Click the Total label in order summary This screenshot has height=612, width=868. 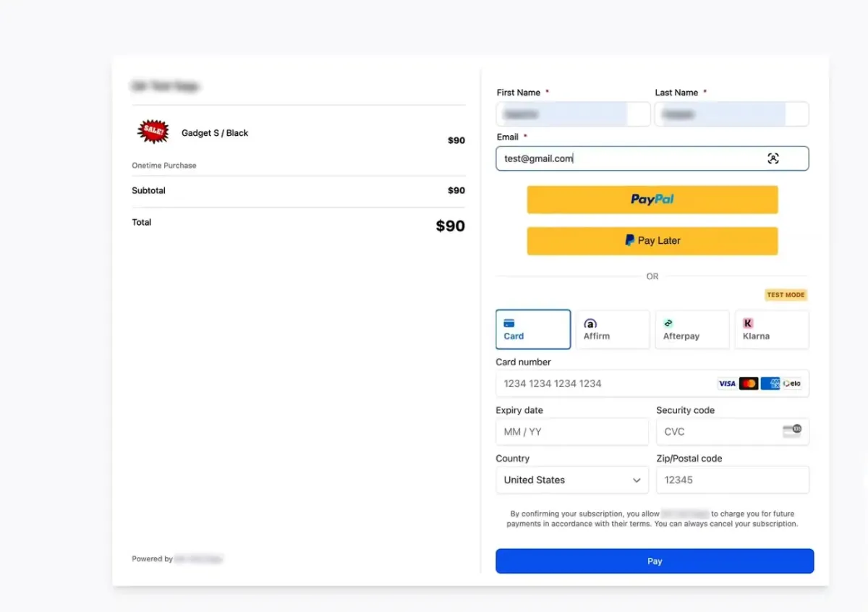tap(142, 223)
